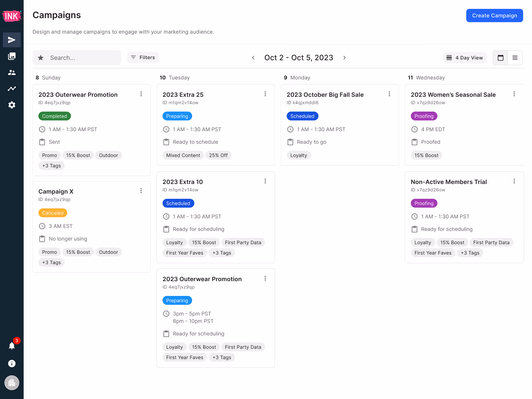Open the Filters menu
Viewport: 532px width, 399px height.
(143, 57)
